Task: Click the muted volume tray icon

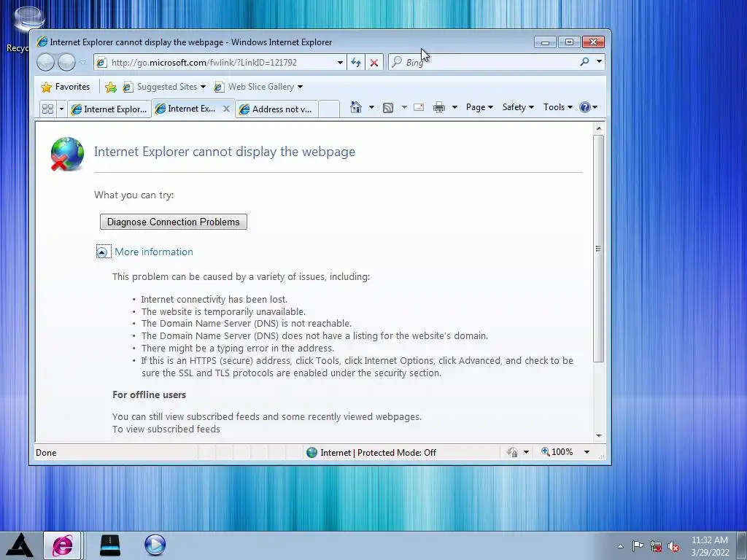Action: (674, 547)
